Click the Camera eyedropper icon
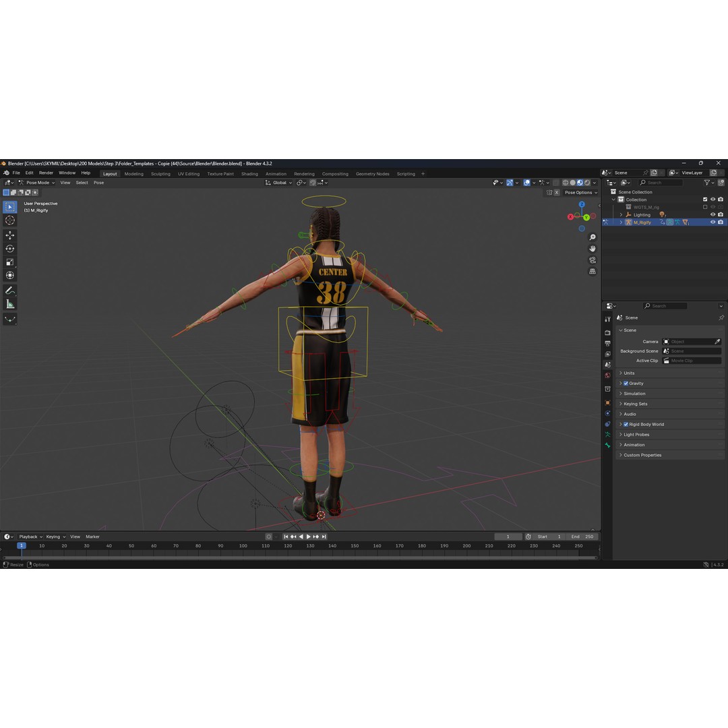The image size is (728, 728). coord(717,342)
